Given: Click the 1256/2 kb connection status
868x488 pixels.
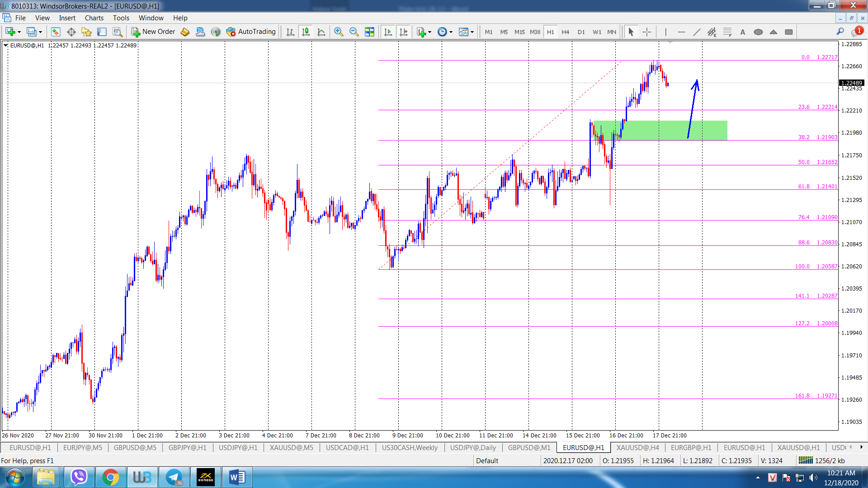Looking at the screenshot, I should coord(822,460).
